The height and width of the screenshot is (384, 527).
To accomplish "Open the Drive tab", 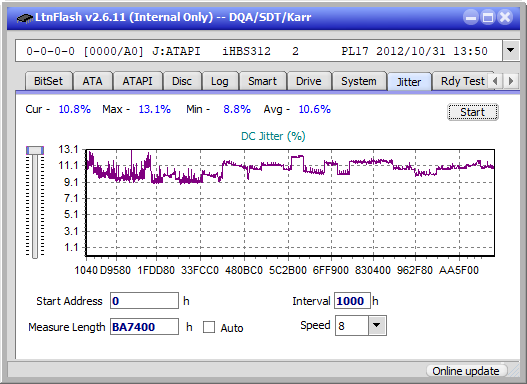I will pyautogui.click(x=309, y=81).
